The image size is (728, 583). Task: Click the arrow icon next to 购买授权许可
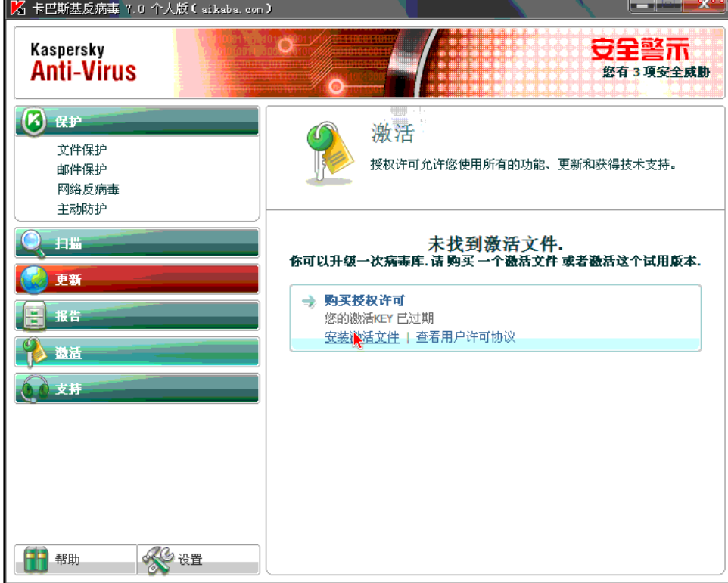[309, 302]
